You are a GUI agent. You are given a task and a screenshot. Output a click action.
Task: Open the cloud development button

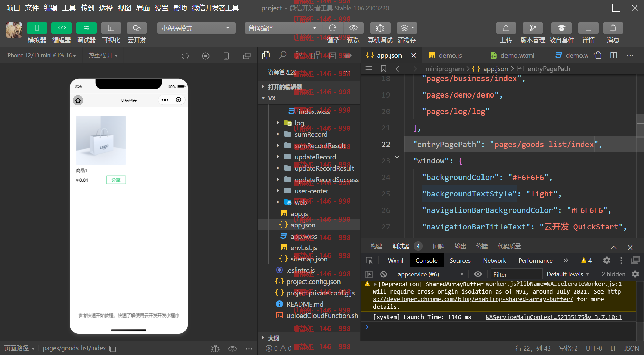(137, 28)
